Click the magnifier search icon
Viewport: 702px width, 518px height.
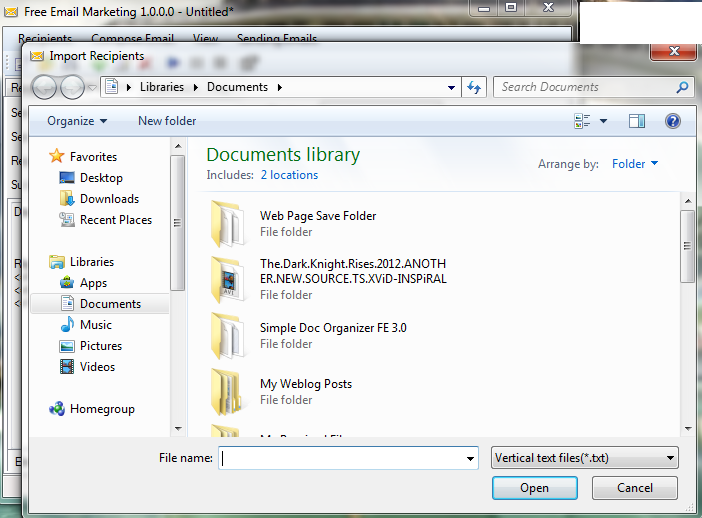point(682,87)
